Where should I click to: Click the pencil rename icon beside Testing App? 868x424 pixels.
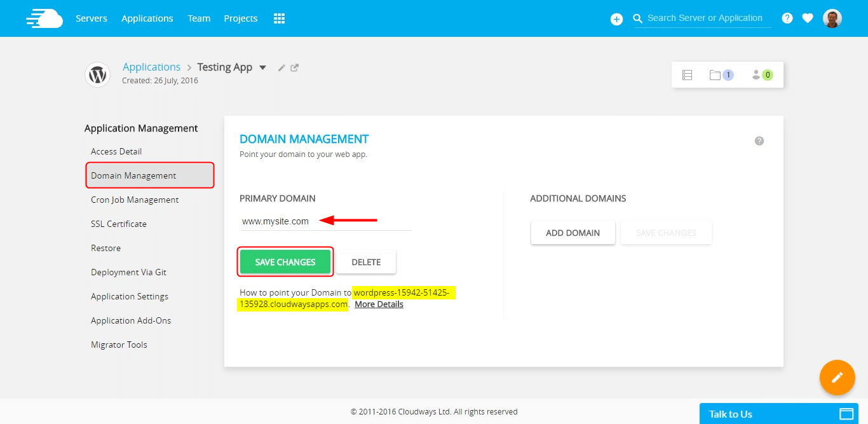coord(282,67)
